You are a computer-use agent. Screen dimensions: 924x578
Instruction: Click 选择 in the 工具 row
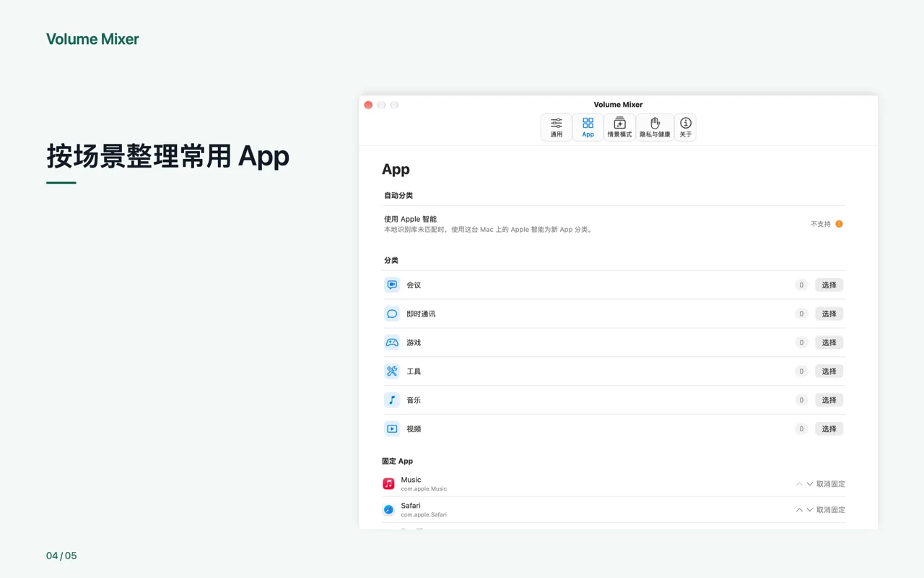click(x=829, y=371)
